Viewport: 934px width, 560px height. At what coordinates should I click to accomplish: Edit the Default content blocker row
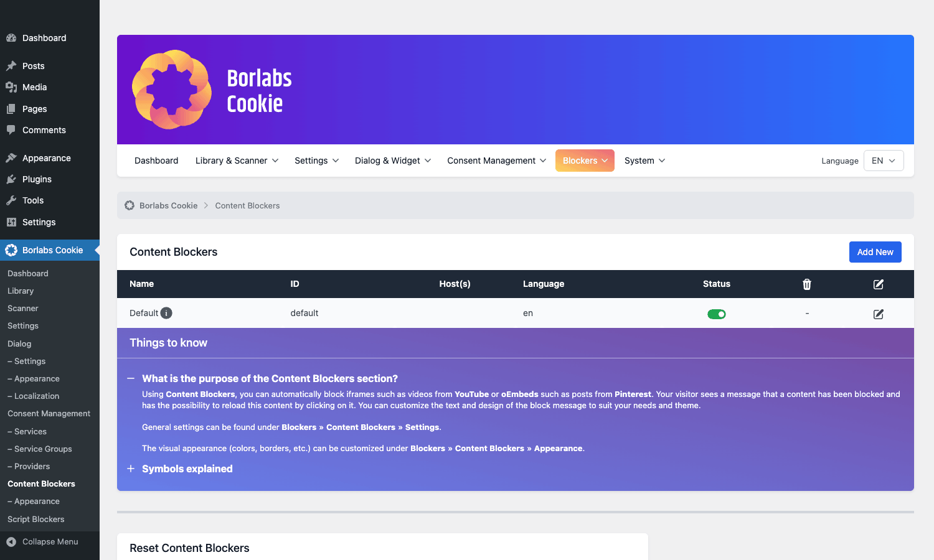[879, 314]
